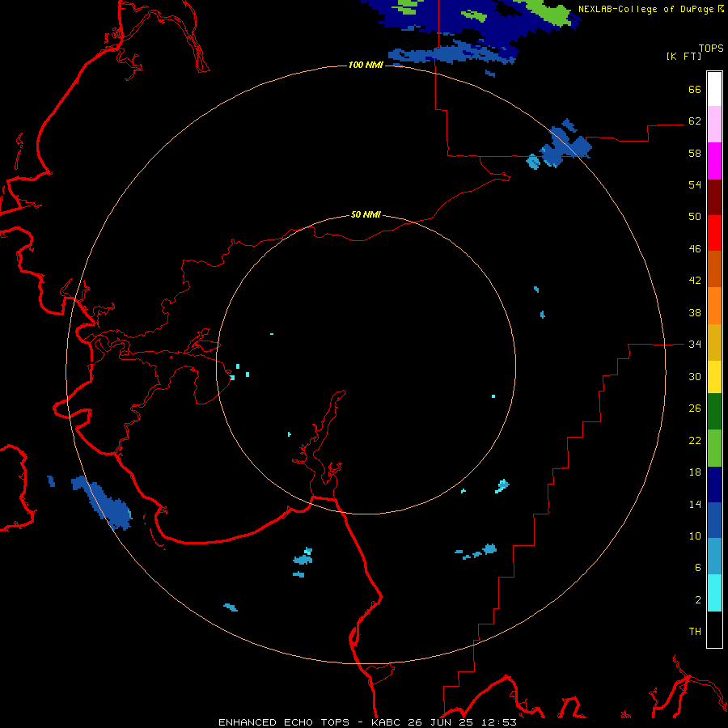Click the dark orange legend color segment
Image resolution: width=728 pixels, height=728 pixels.
714,269
